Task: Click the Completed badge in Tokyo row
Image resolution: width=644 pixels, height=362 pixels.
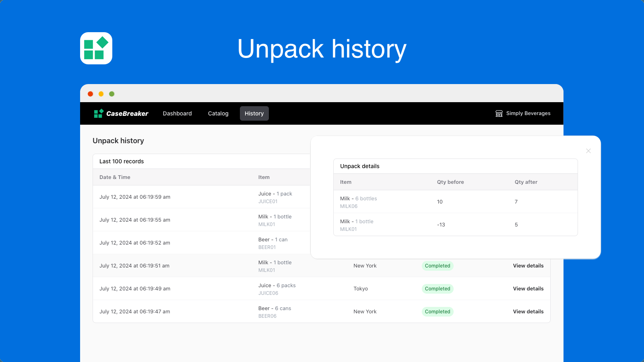Action: click(438, 289)
